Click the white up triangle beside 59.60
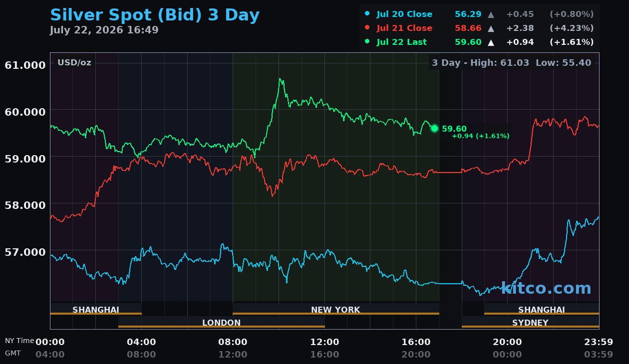Screen dimensions: 629x364 491,42
